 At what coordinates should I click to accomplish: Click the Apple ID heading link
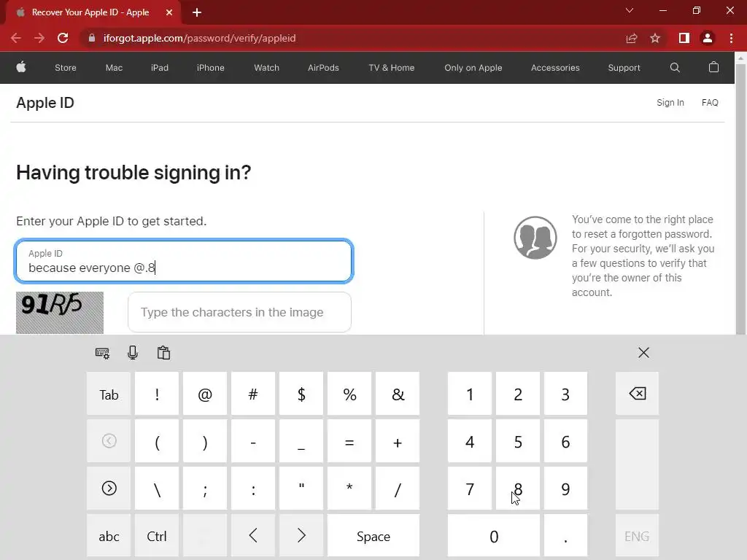[x=45, y=103]
